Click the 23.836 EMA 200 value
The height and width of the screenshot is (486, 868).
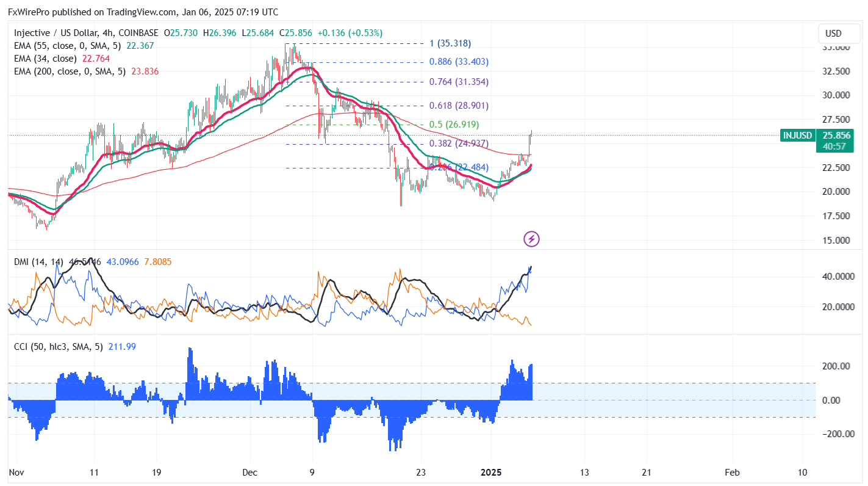pos(144,71)
